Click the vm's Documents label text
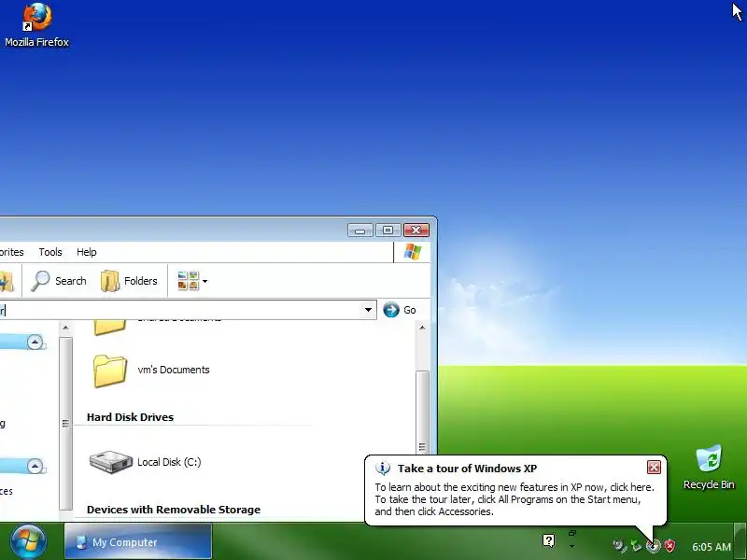The image size is (747, 560). click(174, 370)
